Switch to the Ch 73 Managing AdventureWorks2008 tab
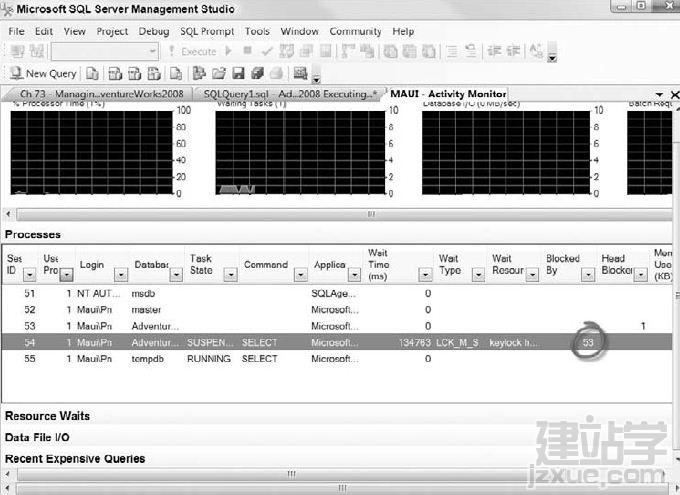680x495 pixels. tap(101, 94)
